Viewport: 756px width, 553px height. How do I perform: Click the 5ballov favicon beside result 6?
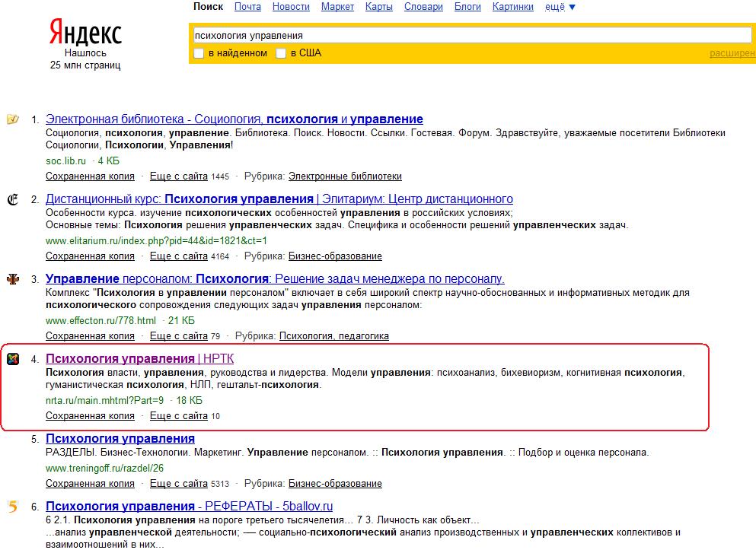12,507
